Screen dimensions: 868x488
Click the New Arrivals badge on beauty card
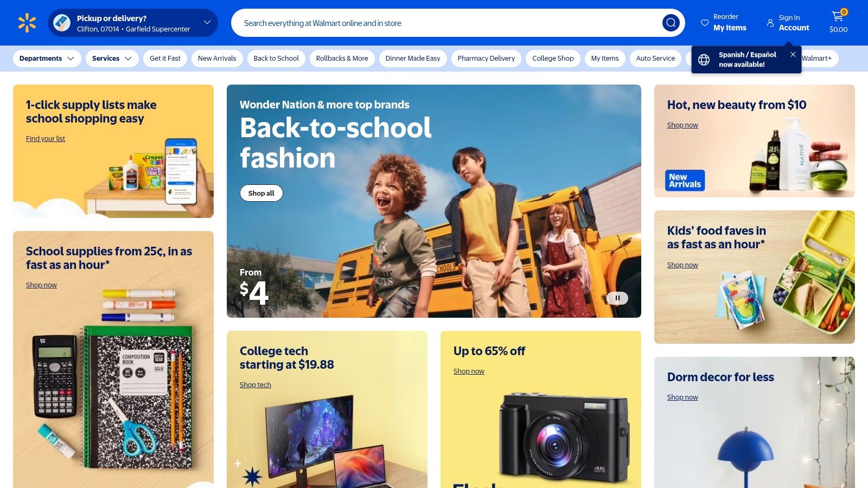685,181
